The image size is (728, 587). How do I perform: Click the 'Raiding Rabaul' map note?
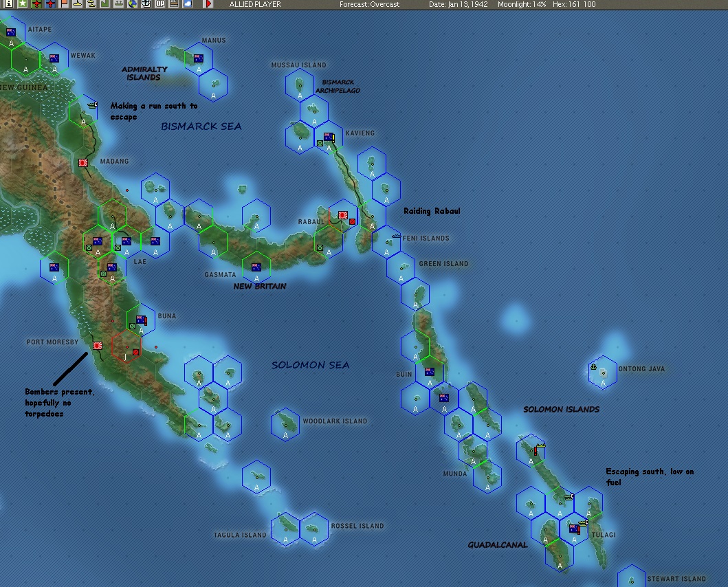pyautogui.click(x=432, y=211)
